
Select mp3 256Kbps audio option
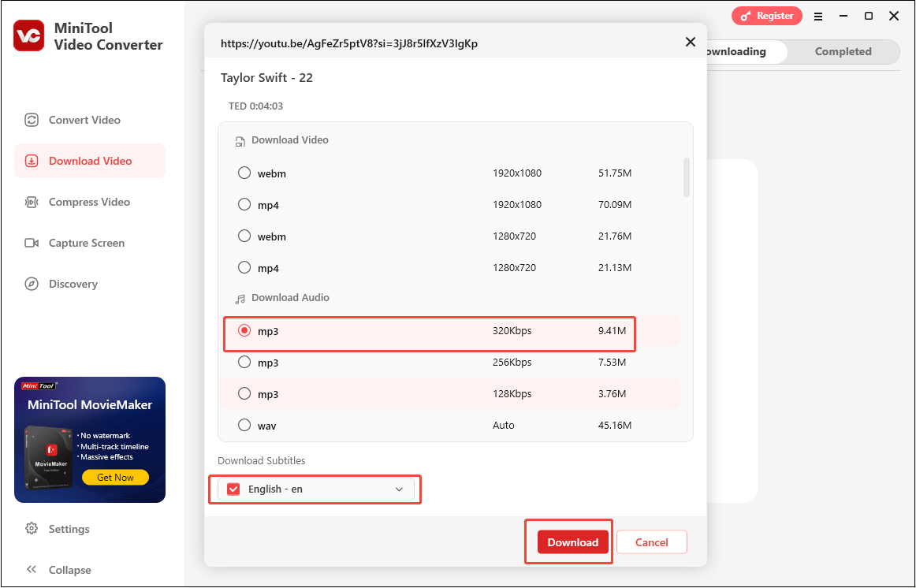tap(244, 362)
